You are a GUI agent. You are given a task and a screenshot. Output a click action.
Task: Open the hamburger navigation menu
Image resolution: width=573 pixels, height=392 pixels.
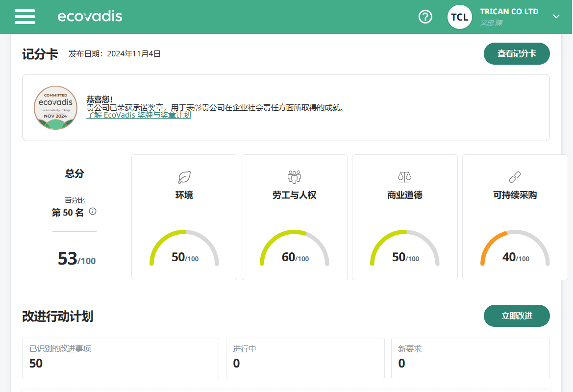25,17
